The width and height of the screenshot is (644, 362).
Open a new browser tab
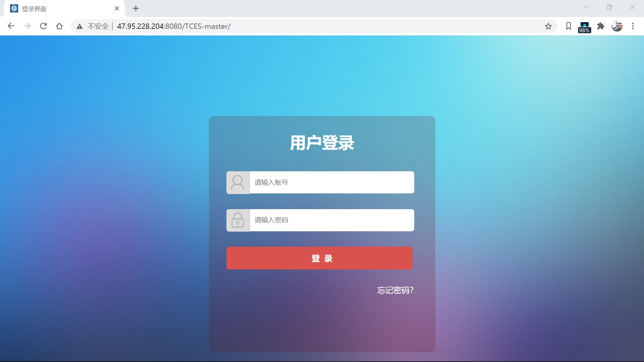[136, 8]
